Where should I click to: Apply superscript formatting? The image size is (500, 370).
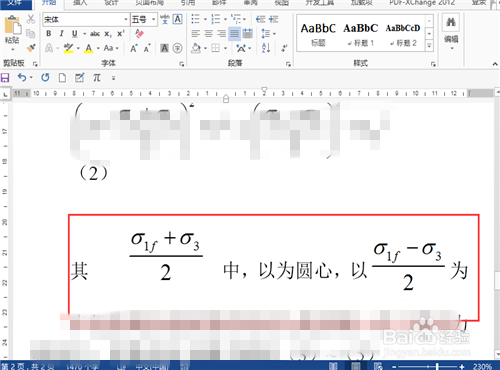(120, 34)
